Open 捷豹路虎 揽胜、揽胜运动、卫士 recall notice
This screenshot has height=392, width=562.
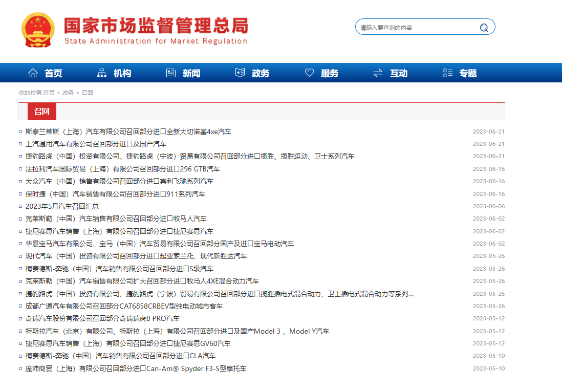point(189,157)
